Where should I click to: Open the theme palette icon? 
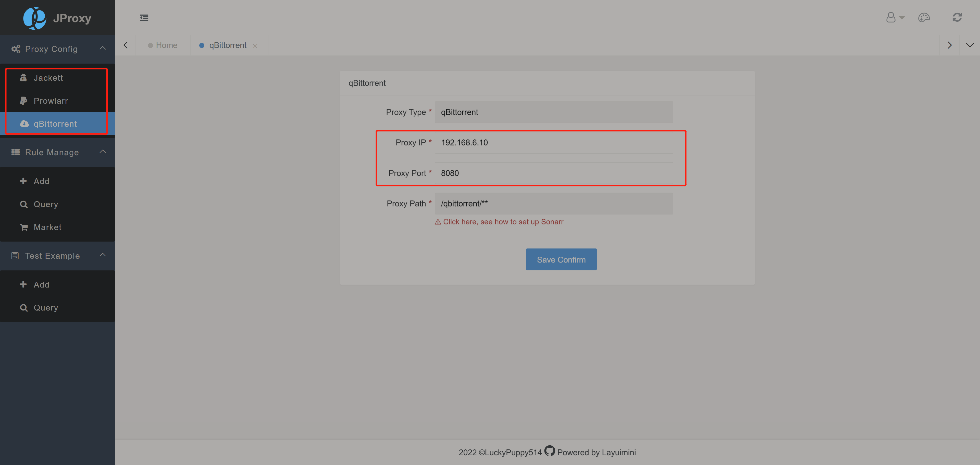click(924, 18)
